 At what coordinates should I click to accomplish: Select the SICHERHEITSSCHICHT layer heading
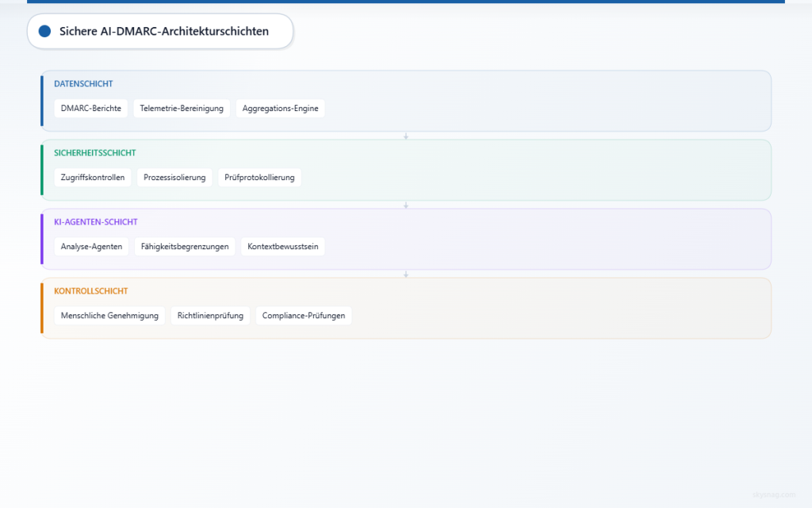pos(95,152)
